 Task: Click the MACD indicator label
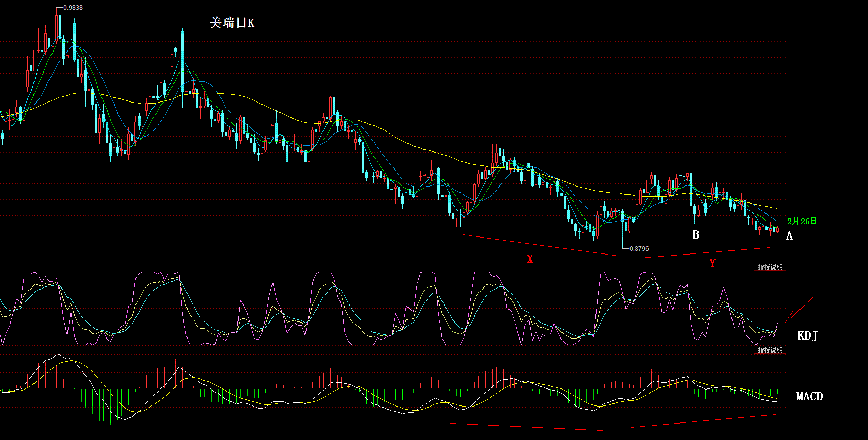809,396
